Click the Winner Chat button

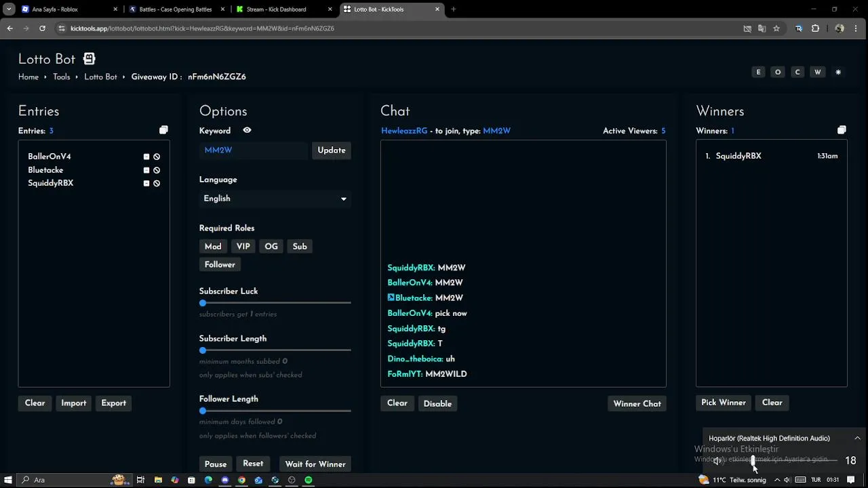pos(637,404)
